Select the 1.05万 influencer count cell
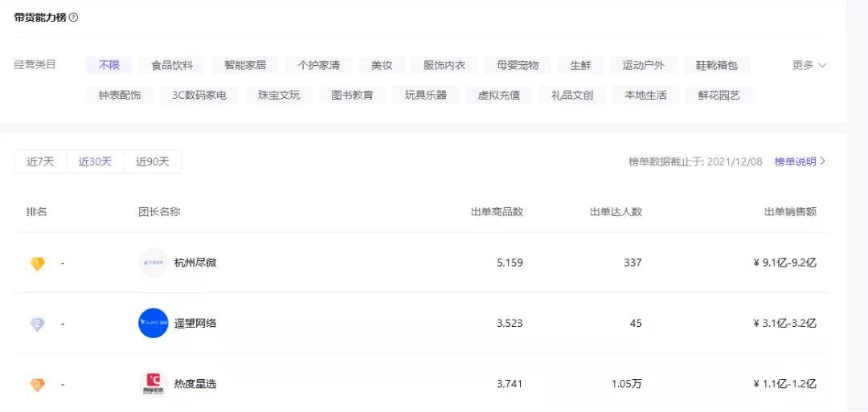 (x=627, y=383)
